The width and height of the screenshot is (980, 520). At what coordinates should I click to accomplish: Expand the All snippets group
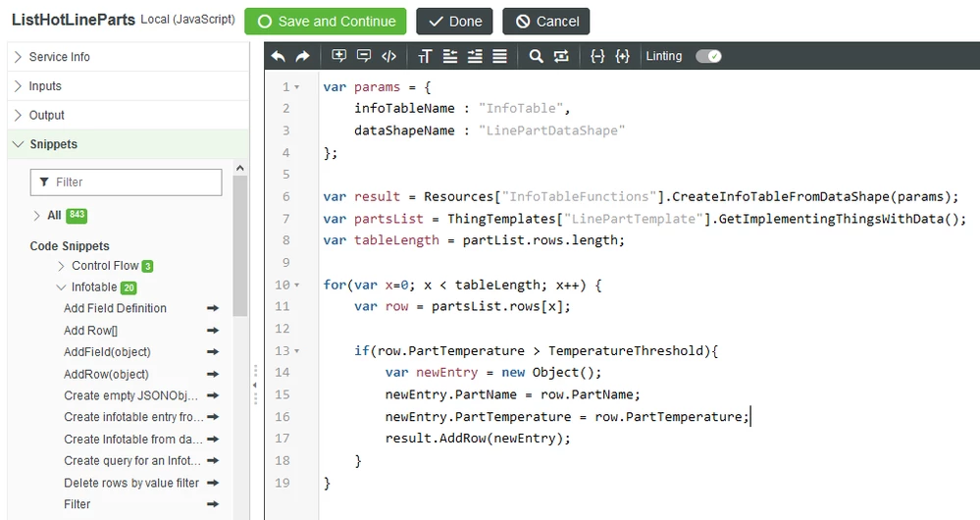[36, 216]
